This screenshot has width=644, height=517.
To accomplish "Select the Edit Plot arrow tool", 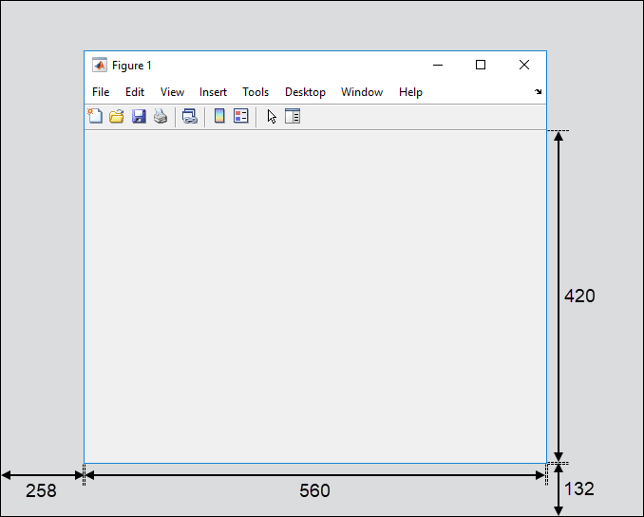I will pyautogui.click(x=271, y=116).
